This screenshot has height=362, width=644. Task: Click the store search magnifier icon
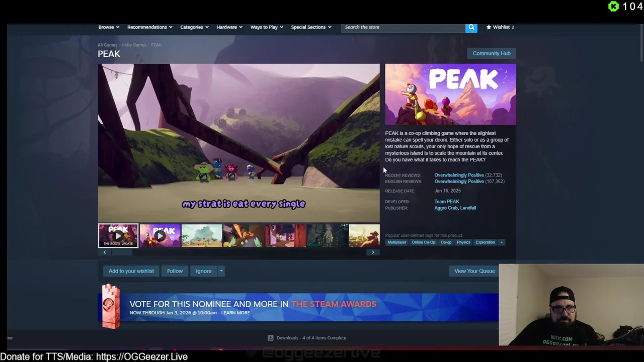[471, 27]
